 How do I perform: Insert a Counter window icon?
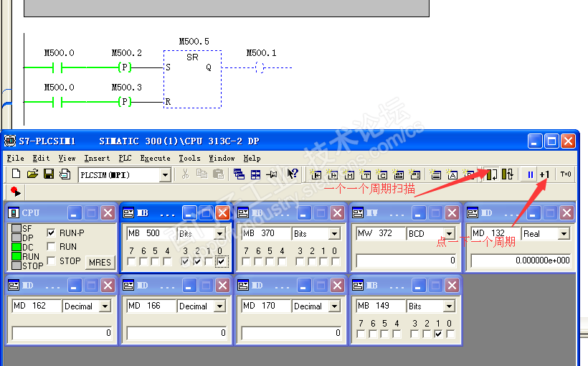(x=381, y=174)
